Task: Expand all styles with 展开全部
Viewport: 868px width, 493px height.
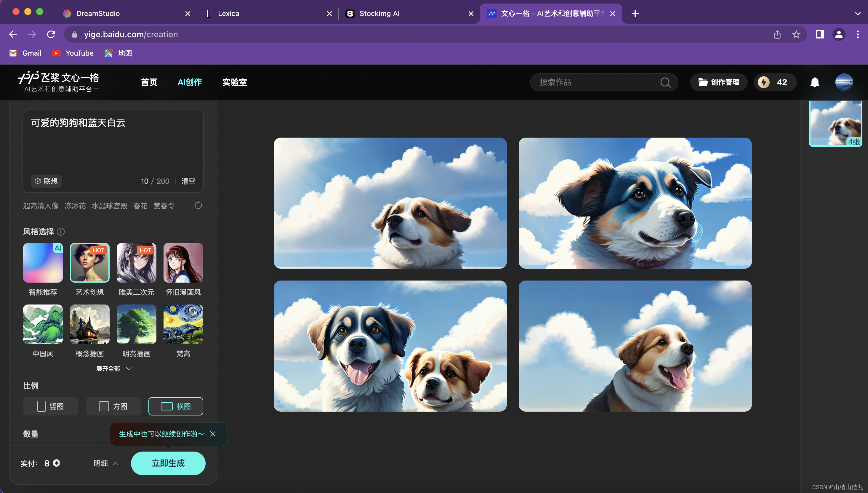Action: 113,368
